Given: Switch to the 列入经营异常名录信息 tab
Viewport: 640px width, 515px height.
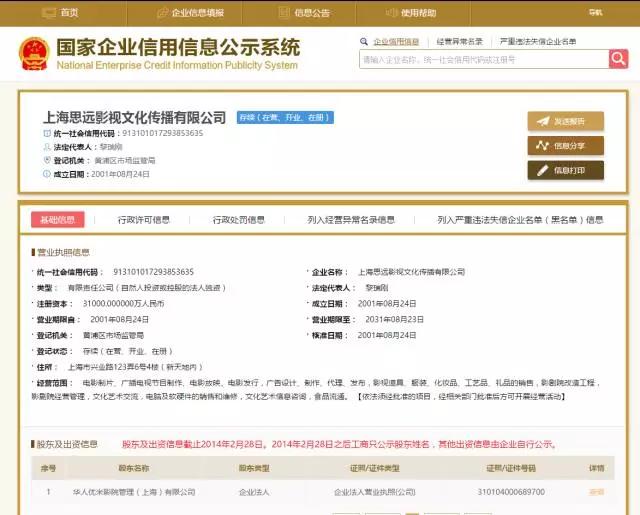Looking at the screenshot, I should point(351,220).
